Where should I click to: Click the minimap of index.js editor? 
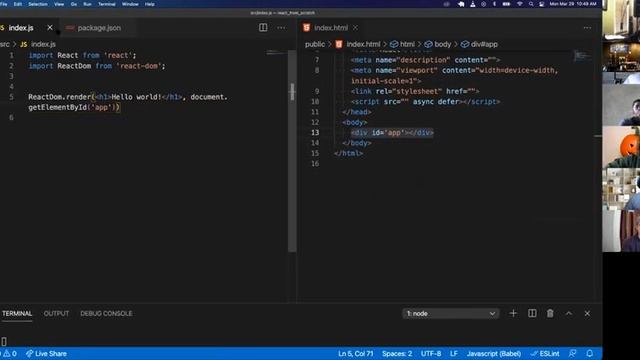tap(276, 53)
